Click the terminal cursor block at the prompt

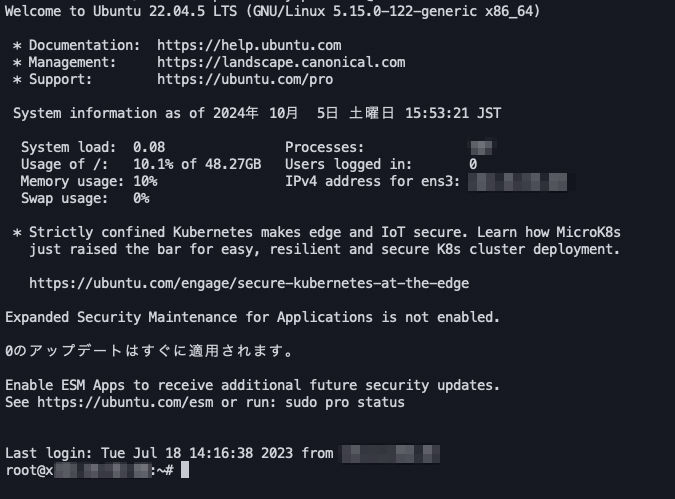click(x=185, y=470)
